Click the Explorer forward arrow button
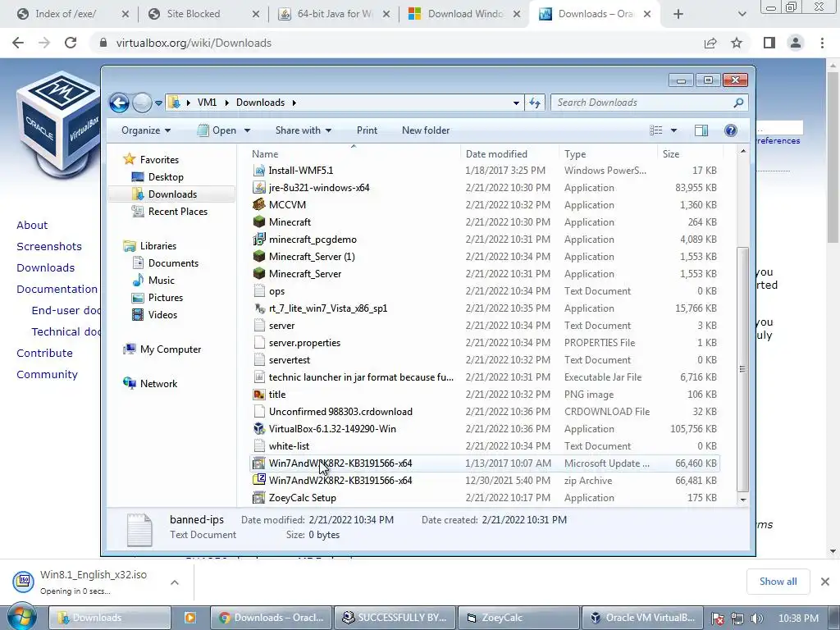Screen dimensions: 840x630 (142, 103)
